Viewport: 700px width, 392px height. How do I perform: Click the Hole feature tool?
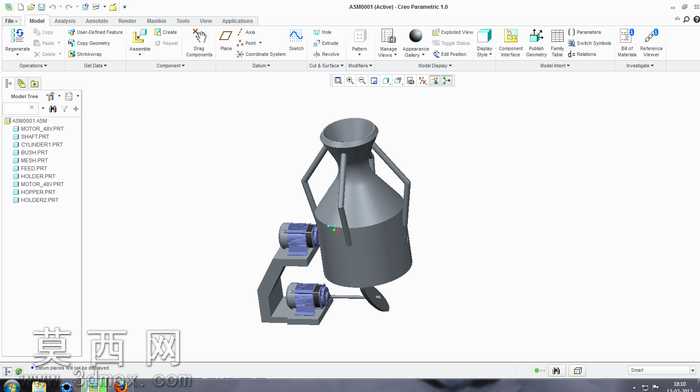pyautogui.click(x=322, y=32)
